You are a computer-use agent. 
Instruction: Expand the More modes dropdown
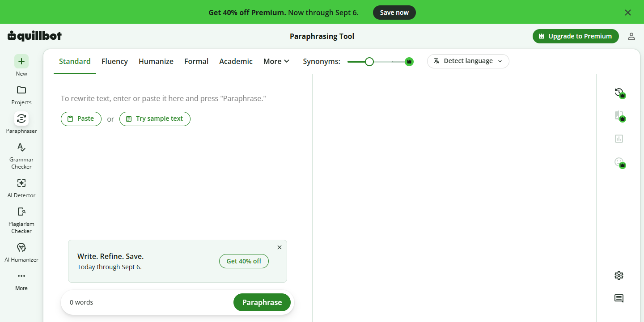point(276,61)
